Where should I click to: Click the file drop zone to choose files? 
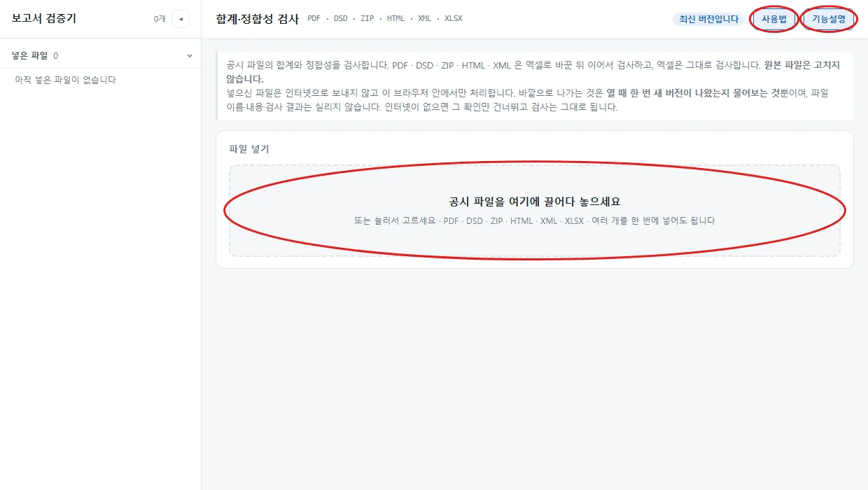pos(535,211)
